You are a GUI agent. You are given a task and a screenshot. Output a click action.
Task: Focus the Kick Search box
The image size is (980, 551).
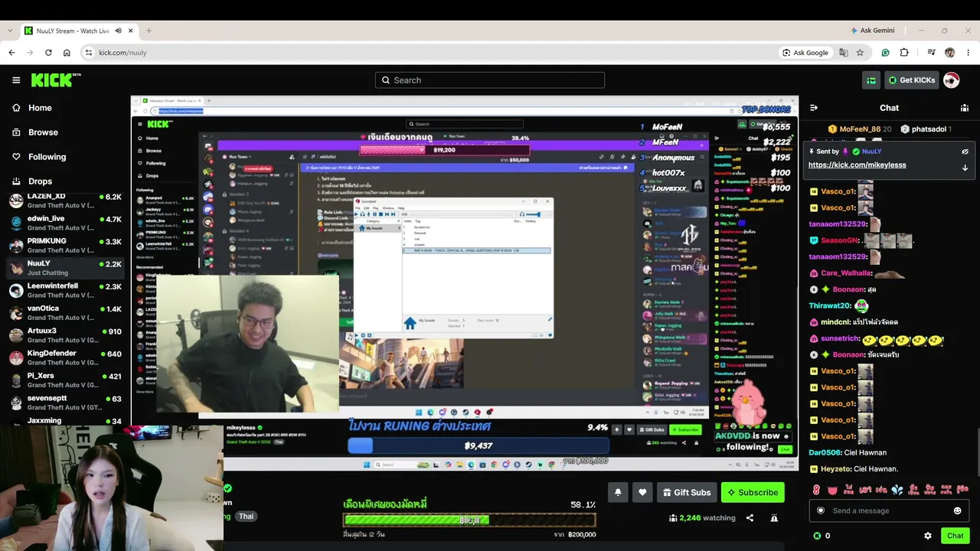coord(490,80)
